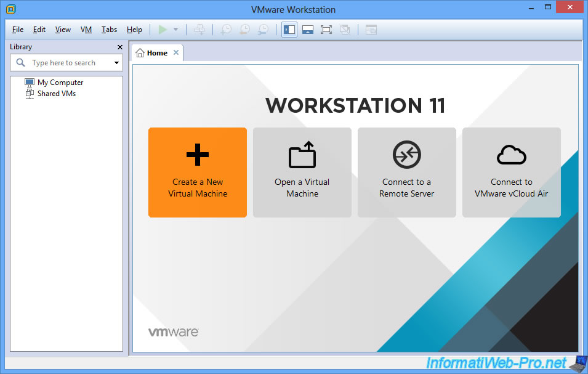Click Connect to a Remote Server tile
This screenshot has width=588, height=374.
[x=407, y=172]
